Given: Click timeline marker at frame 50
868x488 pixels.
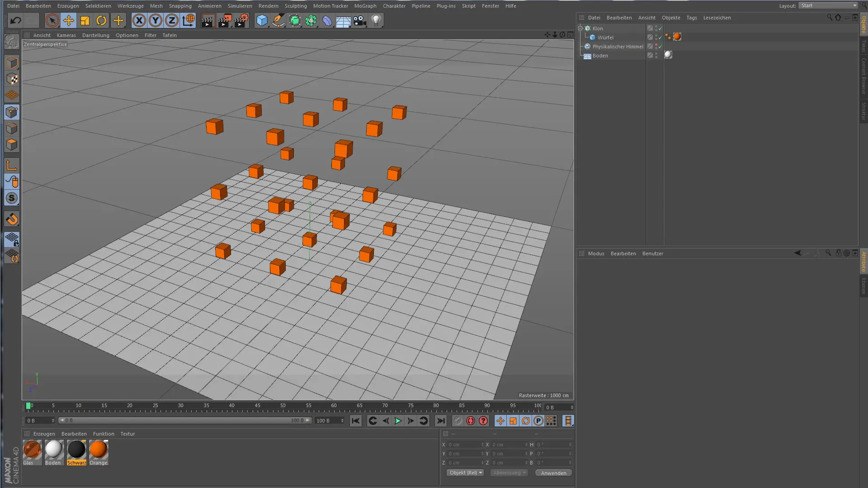Looking at the screenshot, I should point(283,406).
